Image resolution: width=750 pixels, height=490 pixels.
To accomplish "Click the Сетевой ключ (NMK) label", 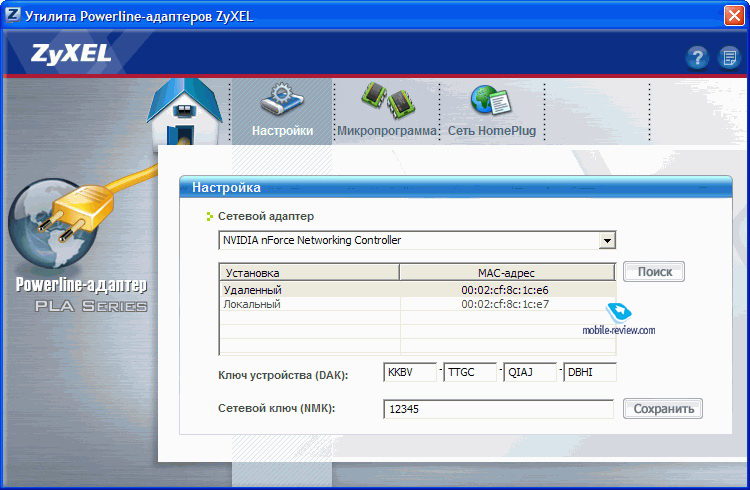I will pos(276,408).
